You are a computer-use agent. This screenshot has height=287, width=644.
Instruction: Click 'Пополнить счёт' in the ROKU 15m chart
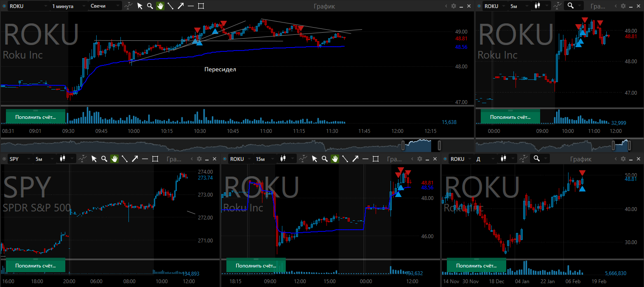click(256, 265)
